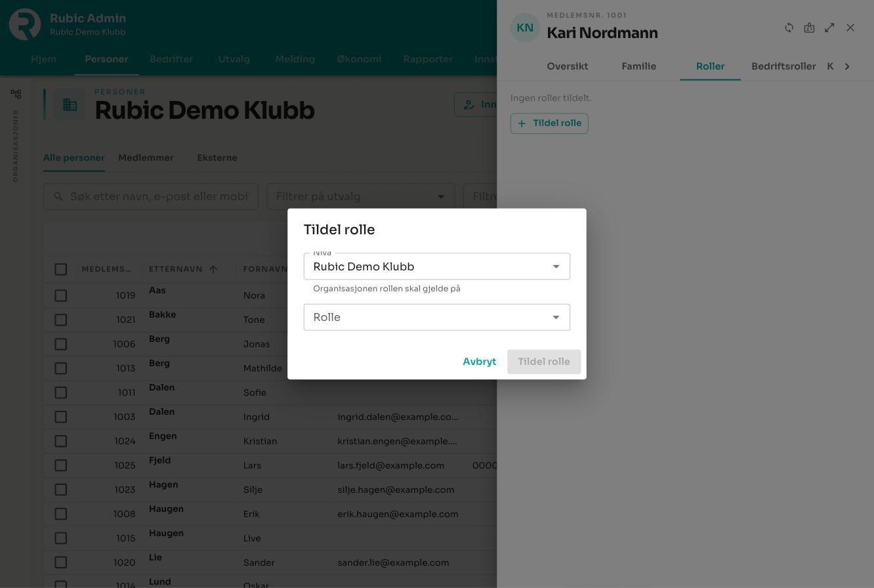874x588 pixels.
Task: Click the search magnifier icon
Action: coord(58,196)
